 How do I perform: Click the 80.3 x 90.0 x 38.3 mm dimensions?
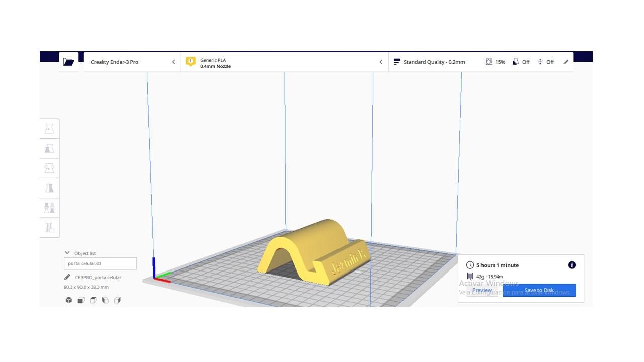point(86,287)
